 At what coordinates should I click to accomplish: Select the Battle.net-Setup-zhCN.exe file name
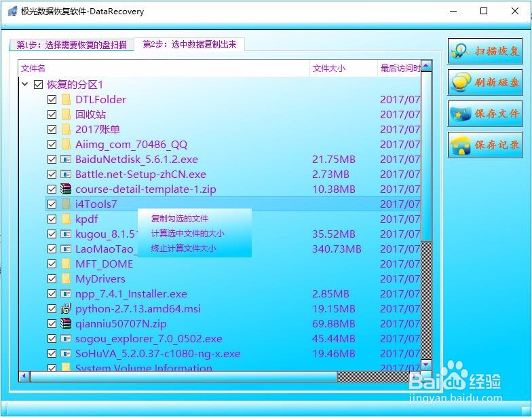point(140,174)
